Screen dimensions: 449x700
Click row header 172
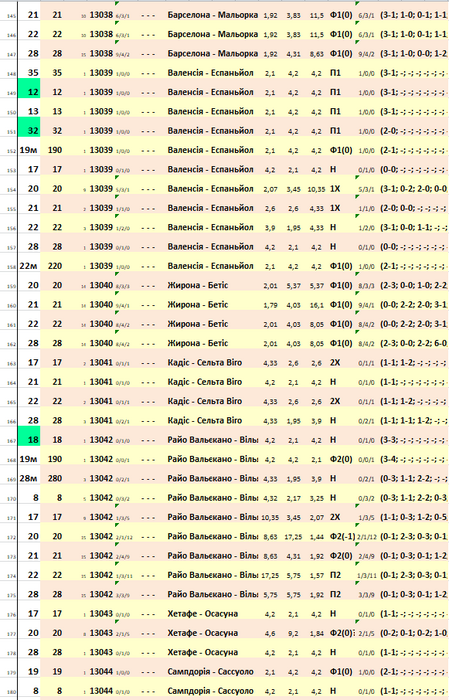pyautogui.click(x=9, y=538)
